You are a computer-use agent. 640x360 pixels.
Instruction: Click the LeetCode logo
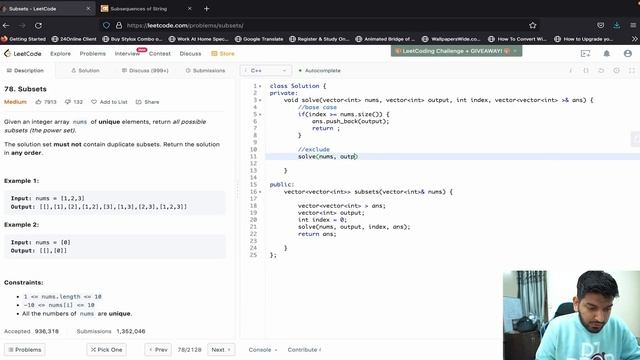pyautogui.click(x=23, y=53)
